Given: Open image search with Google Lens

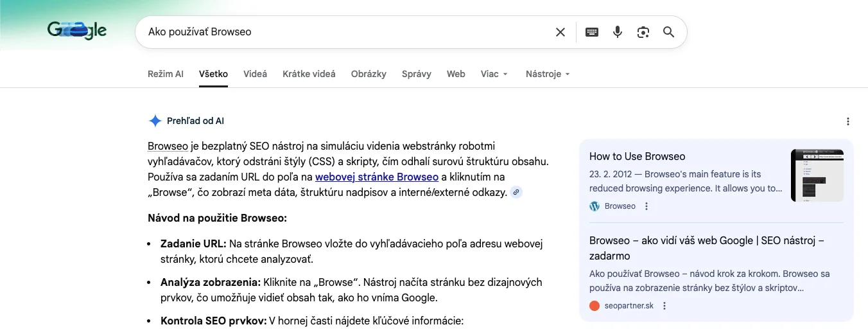Looking at the screenshot, I should point(643,32).
